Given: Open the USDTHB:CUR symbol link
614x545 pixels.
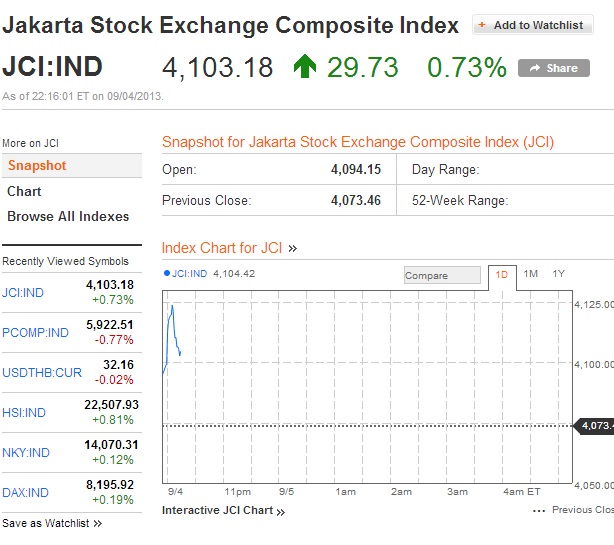Looking at the screenshot, I should [42, 373].
